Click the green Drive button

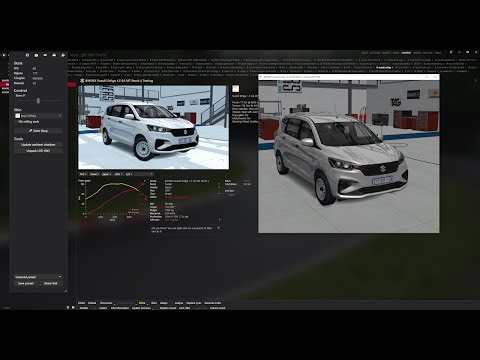pyautogui.click(x=142, y=303)
